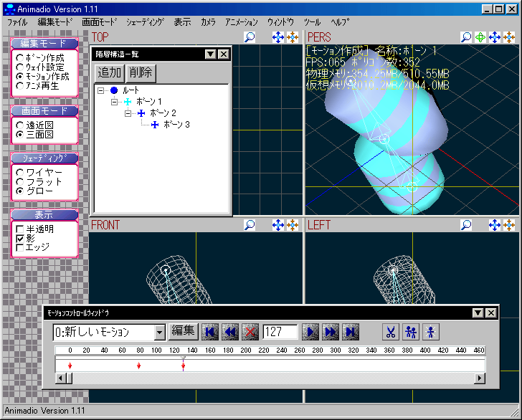Click the orange arrows icon in LEFT view
Screen dimensions: 522x420
[x=509, y=225]
